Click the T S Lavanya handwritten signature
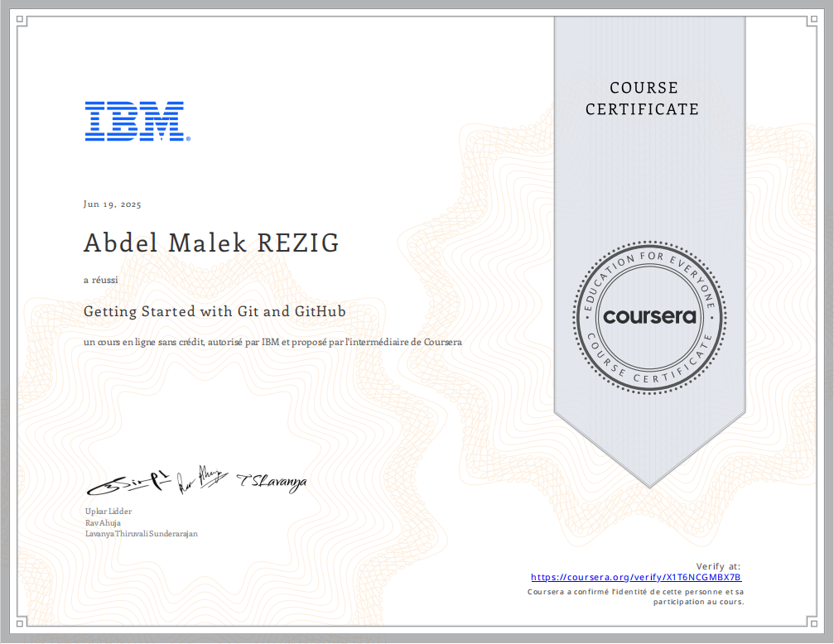The width and height of the screenshot is (834, 644). [271, 482]
